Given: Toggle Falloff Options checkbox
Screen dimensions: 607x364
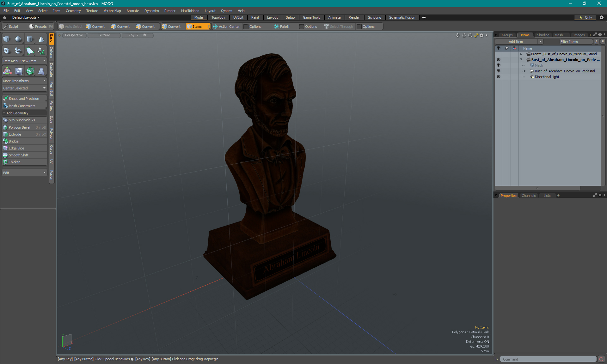Looking at the screenshot, I should coord(302,27).
